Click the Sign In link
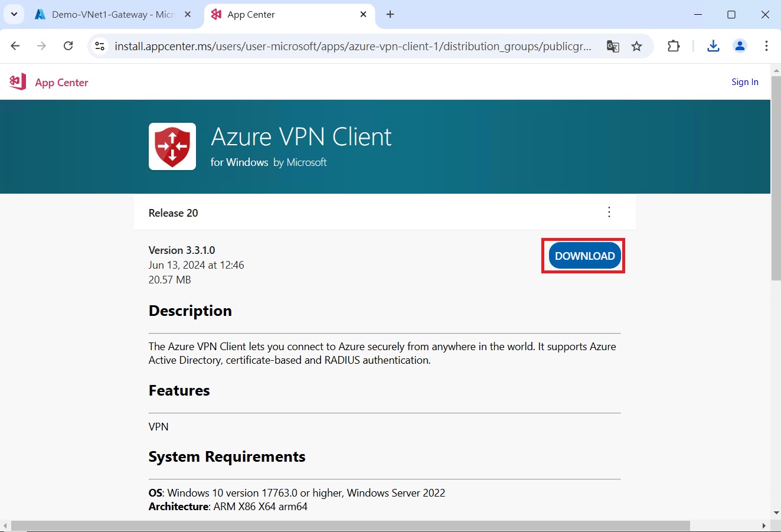This screenshot has height=532, width=781. point(744,82)
